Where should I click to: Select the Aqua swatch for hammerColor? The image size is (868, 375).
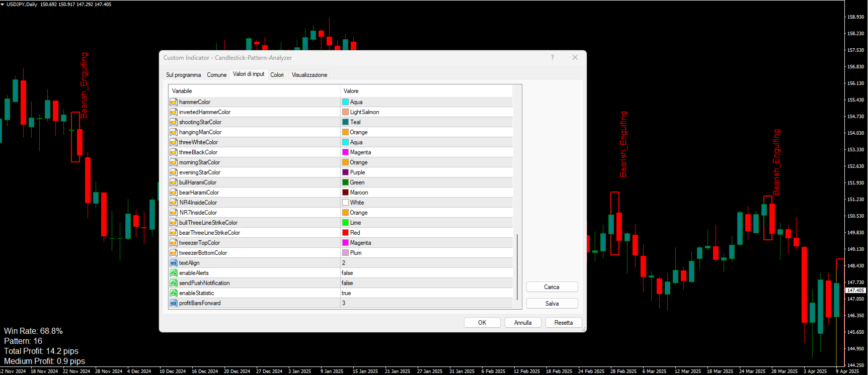pyautogui.click(x=346, y=102)
